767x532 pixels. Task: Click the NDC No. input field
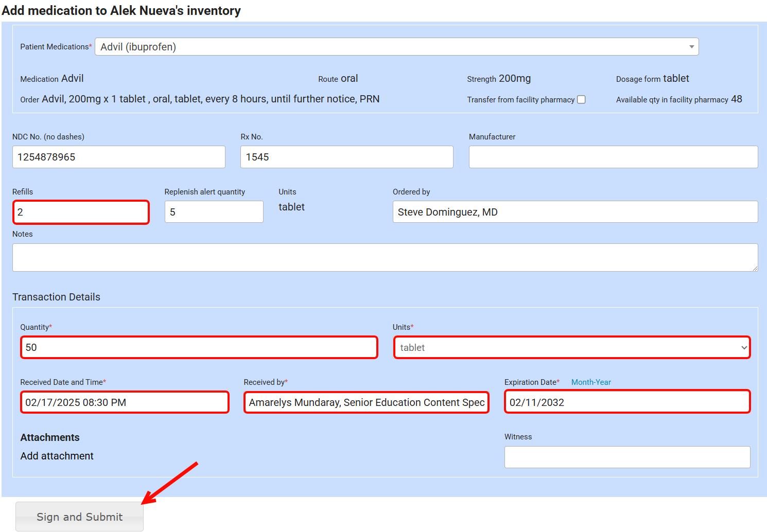(118, 157)
